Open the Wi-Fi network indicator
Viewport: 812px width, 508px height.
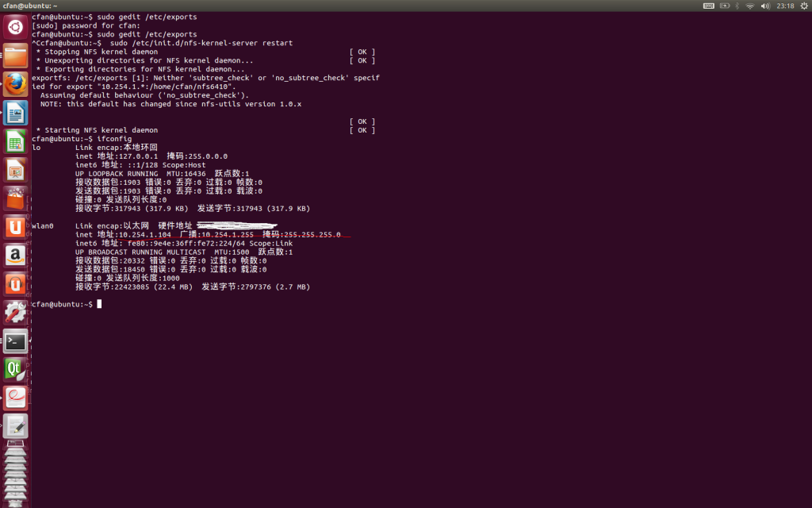click(x=750, y=6)
